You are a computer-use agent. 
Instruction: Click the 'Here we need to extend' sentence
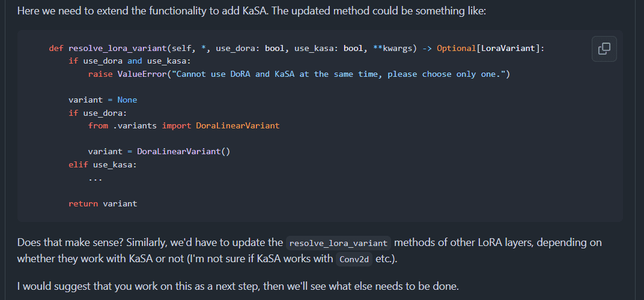pos(251,10)
